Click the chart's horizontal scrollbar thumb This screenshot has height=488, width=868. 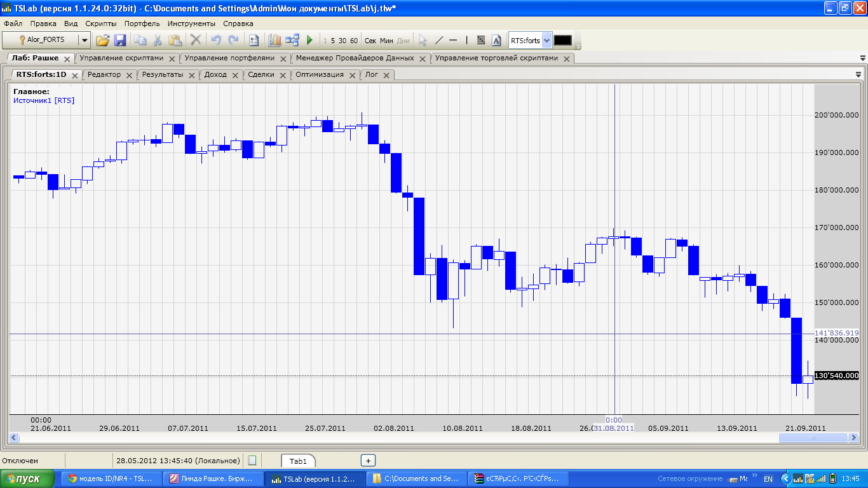pos(813,438)
